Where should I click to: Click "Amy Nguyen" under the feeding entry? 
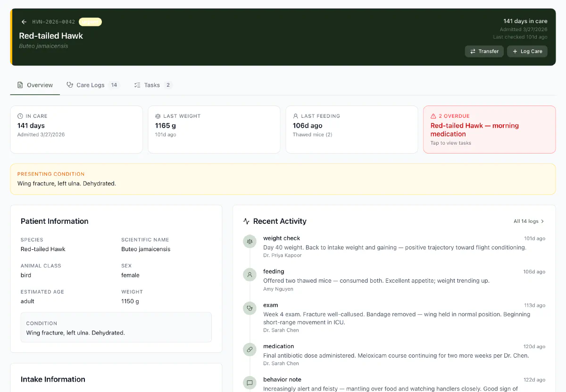pos(278,289)
